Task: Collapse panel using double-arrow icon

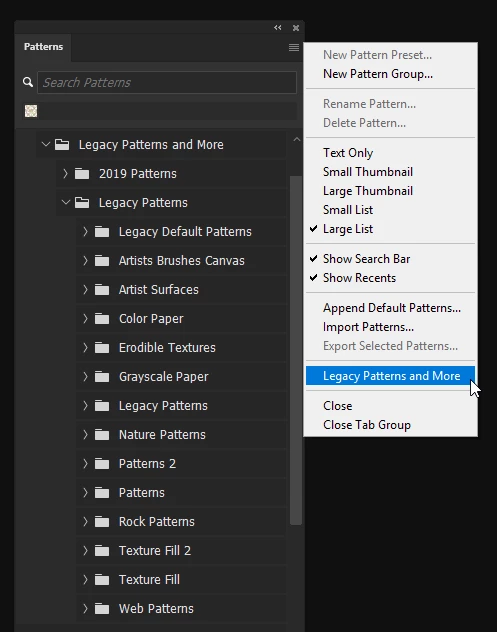Action: (x=278, y=27)
